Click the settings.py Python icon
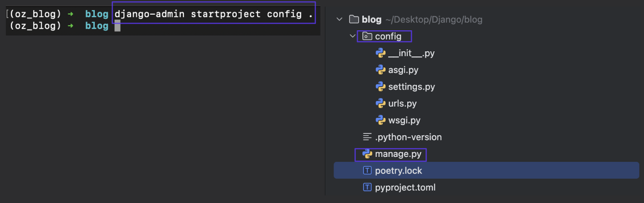Image resolution: width=644 pixels, height=203 pixels. 381,86
